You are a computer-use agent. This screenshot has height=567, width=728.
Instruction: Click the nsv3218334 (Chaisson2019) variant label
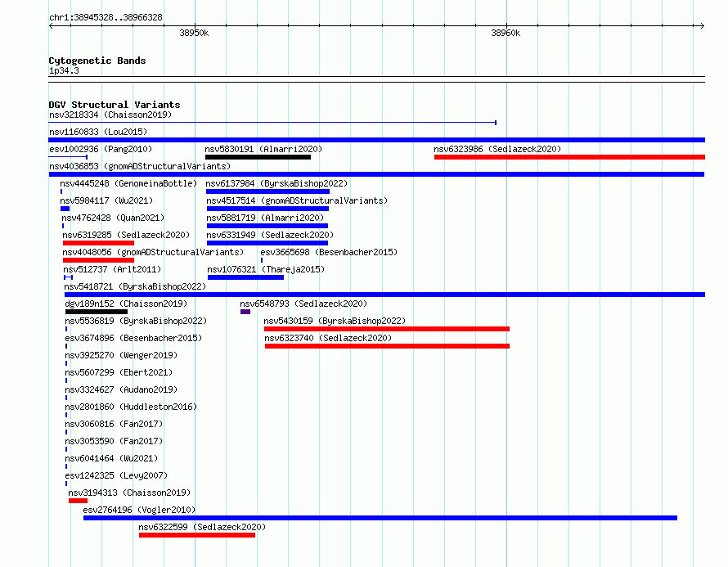point(110,115)
